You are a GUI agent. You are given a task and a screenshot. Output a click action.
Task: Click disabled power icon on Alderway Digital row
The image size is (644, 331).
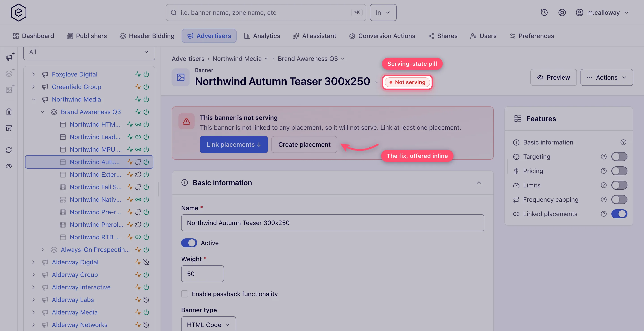coord(146,262)
